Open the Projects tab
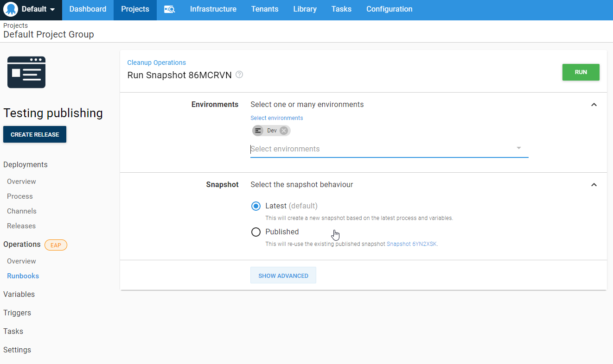 (135, 9)
